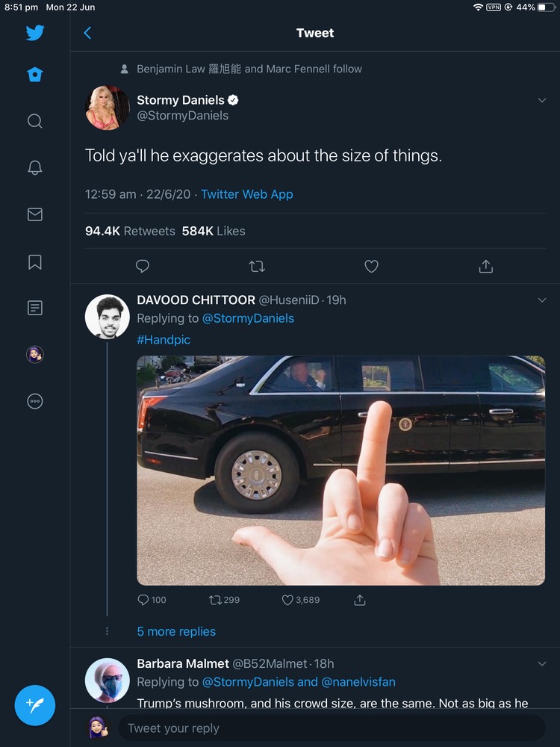Share Stormy Daniels' main tweet

pos(485,266)
